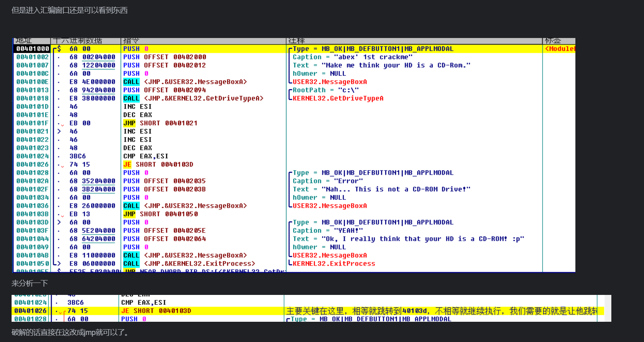Click the CALL to KERNEL32.ExitProcess instruction
The image size is (644, 342).
189,264
